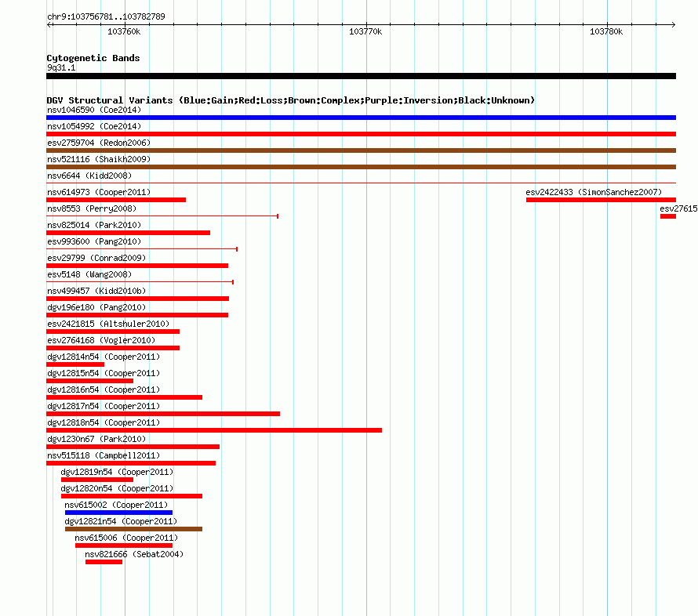The height and width of the screenshot is (616, 698).
Task: Click the nsv515118 (Campbell2011) label
Action: [x=104, y=455]
